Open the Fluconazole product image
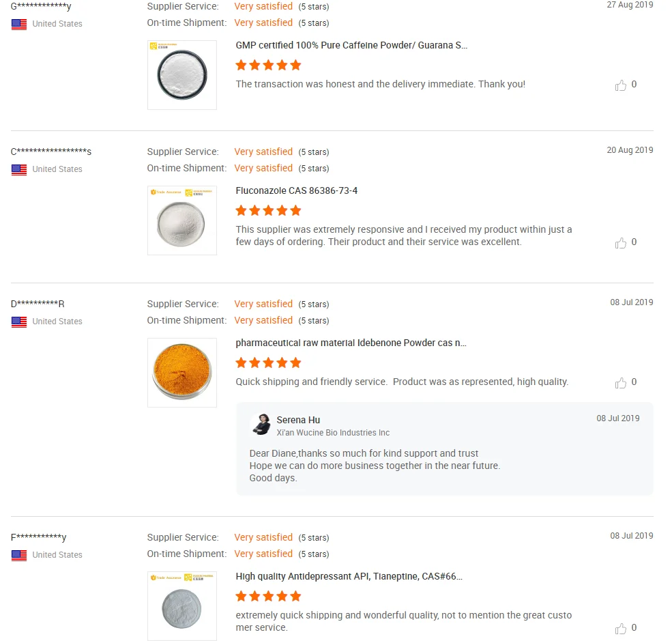The image size is (672, 641). [182, 220]
